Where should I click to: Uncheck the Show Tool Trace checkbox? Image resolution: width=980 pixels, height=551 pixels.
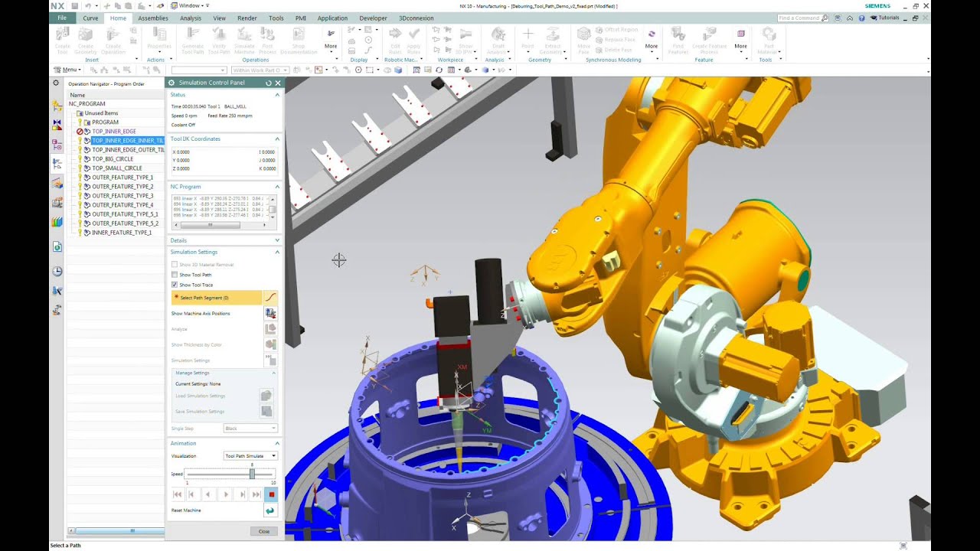pyautogui.click(x=175, y=285)
